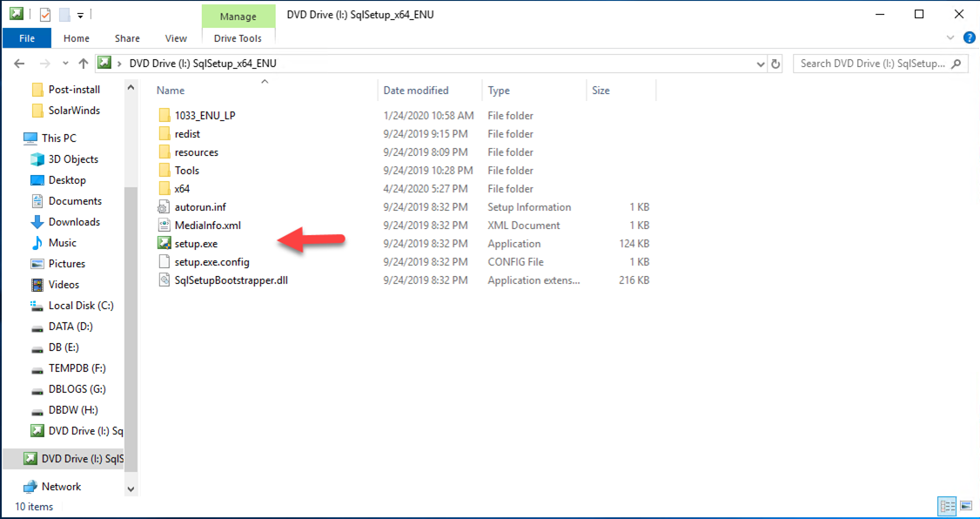
Task: Select the SqlSetupBootstrapper.dll file icon
Action: pos(164,280)
